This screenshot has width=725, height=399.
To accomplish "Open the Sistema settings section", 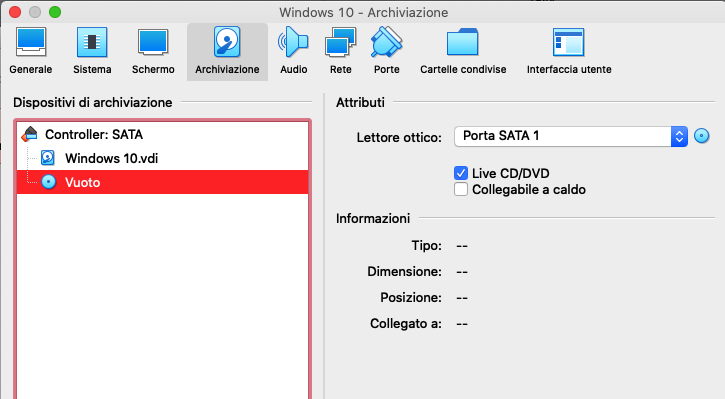I will point(92,51).
